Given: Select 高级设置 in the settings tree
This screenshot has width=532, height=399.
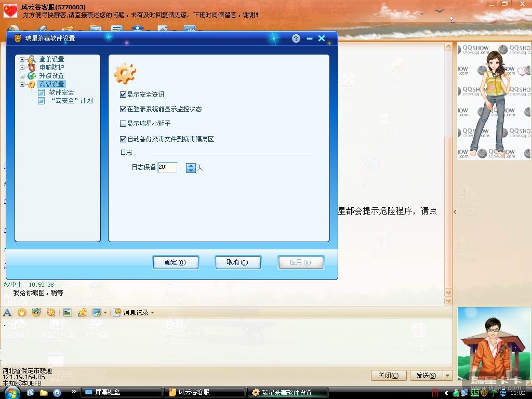Looking at the screenshot, I should (51, 84).
